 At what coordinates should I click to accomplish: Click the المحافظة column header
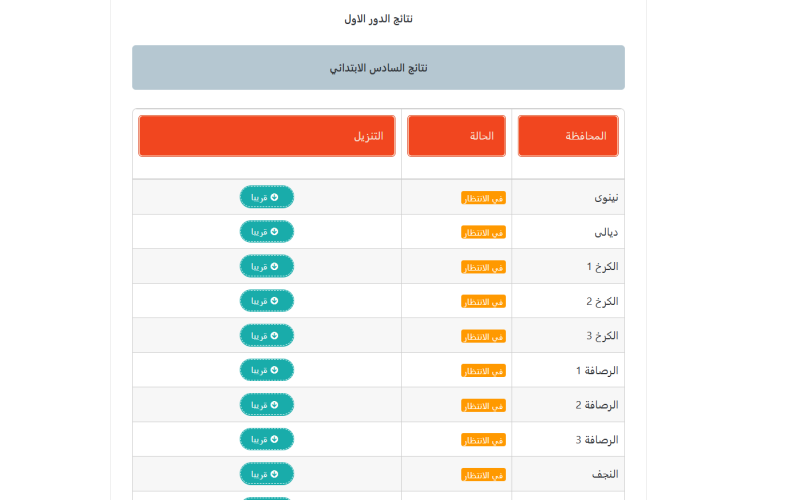point(568,136)
